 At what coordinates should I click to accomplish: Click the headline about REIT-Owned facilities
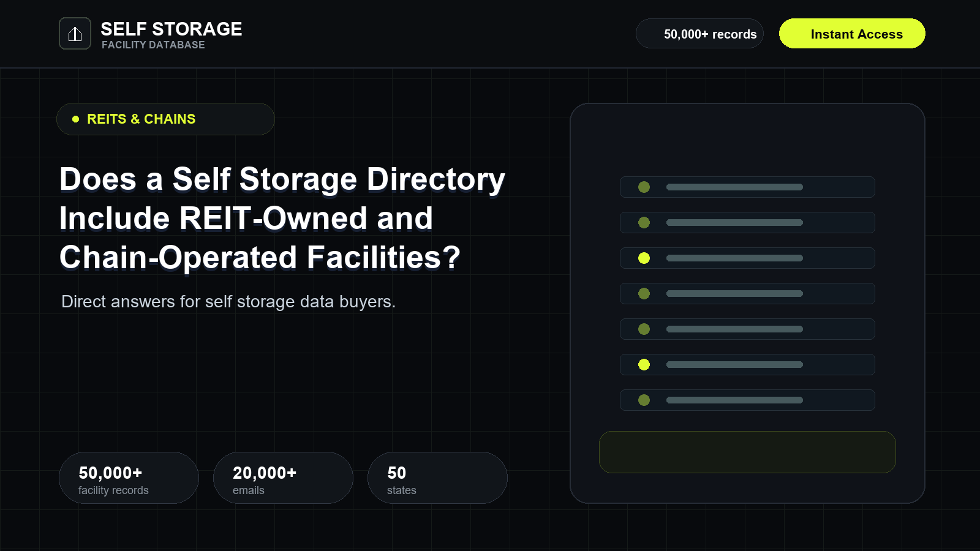(282, 218)
